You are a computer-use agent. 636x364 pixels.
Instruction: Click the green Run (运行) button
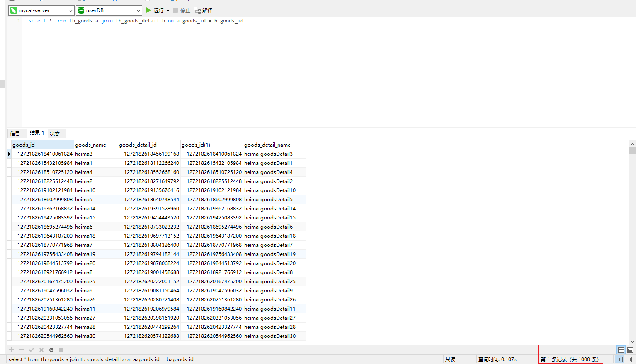(x=155, y=10)
